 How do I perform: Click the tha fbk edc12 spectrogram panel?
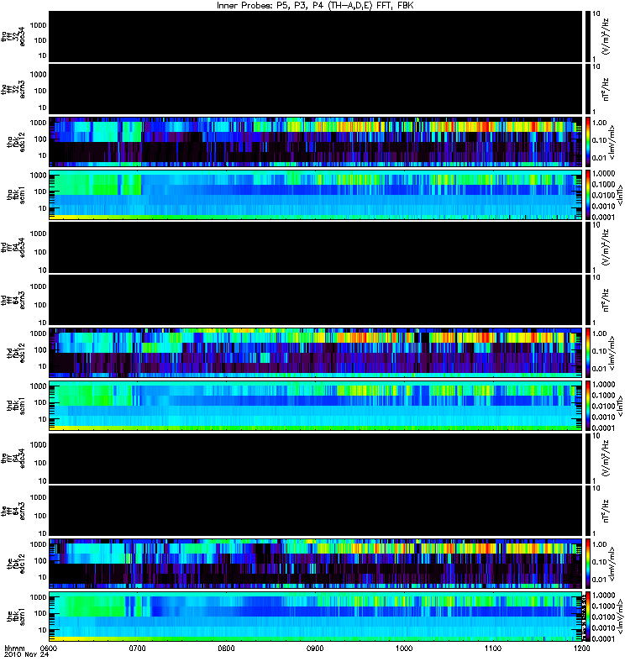click(x=316, y=142)
